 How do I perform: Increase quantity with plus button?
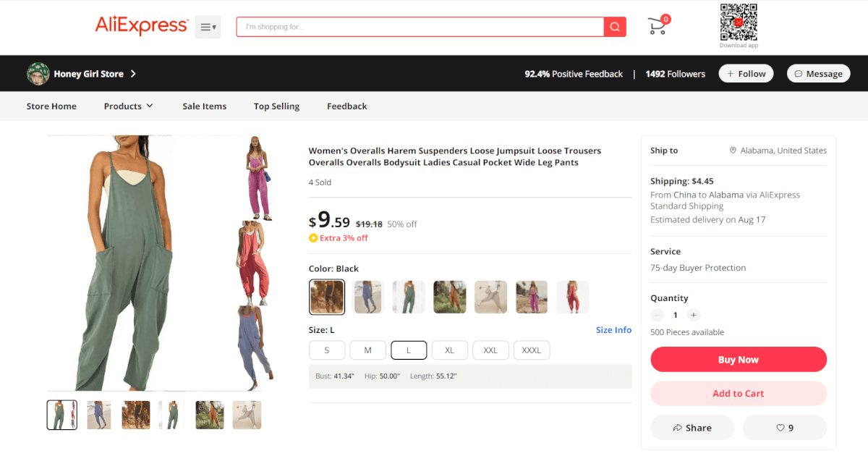tap(694, 315)
